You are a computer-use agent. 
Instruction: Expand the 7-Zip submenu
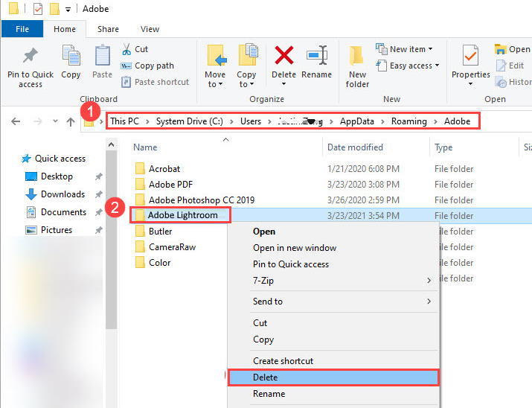429,281
